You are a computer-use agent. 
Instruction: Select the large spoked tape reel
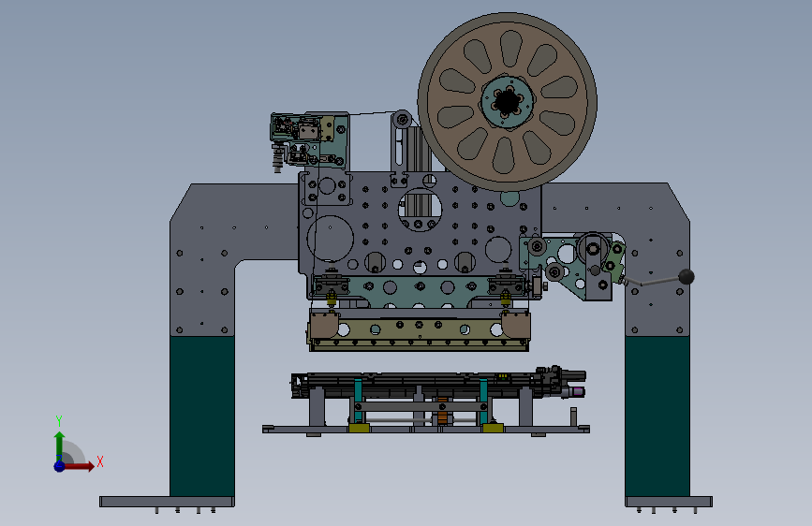coord(508,101)
